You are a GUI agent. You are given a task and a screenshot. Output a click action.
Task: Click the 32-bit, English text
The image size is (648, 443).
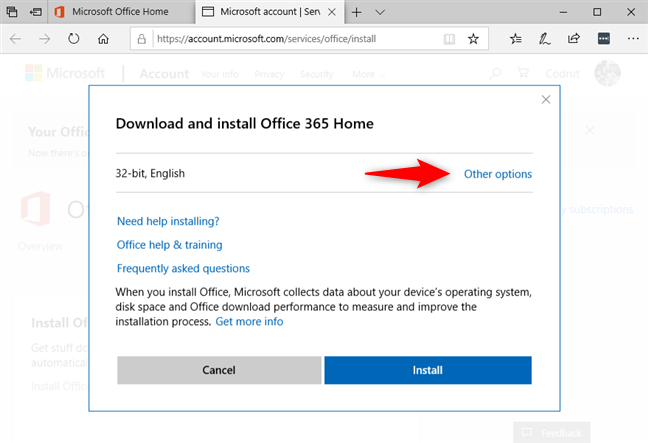pyautogui.click(x=150, y=174)
